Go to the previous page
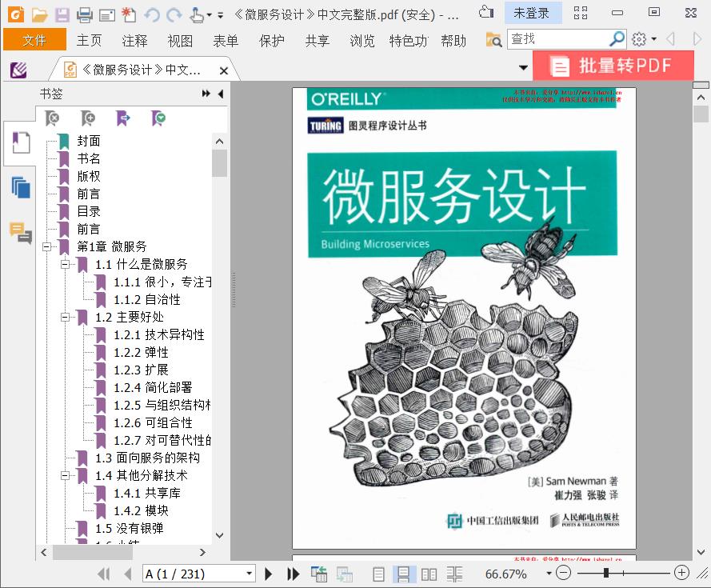 [128, 574]
